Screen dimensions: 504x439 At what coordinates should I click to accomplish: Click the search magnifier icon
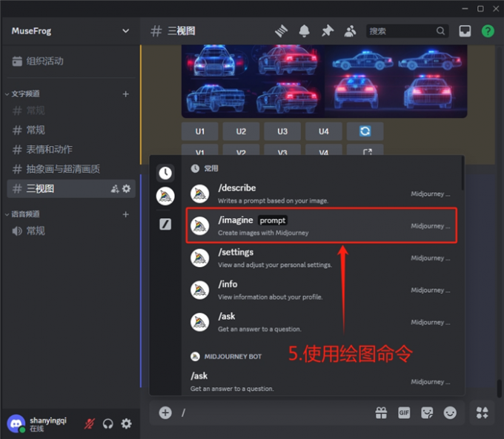(440, 31)
